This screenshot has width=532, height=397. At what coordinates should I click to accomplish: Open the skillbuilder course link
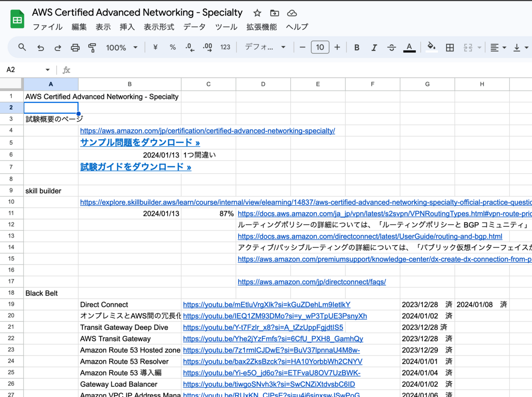coord(306,202)
